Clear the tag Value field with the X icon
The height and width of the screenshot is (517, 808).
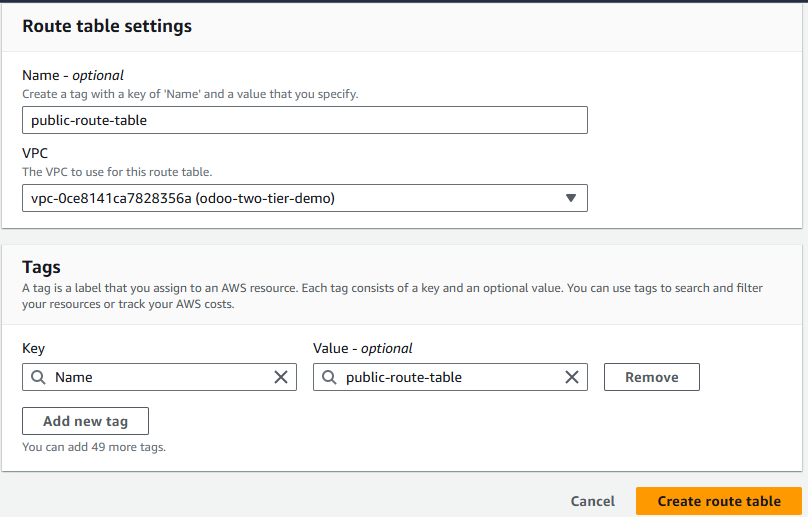(571, 377)
